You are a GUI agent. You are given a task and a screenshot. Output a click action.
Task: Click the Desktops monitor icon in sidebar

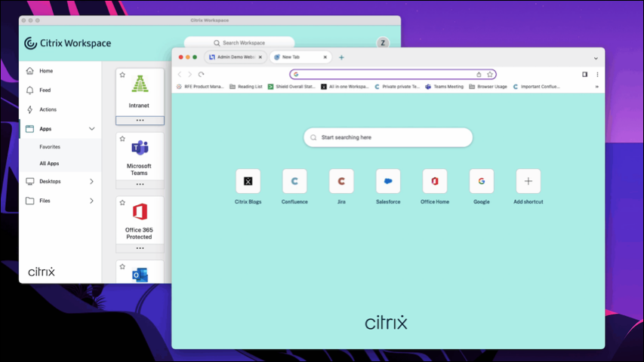pyautogui.click(x=29, y=182)
